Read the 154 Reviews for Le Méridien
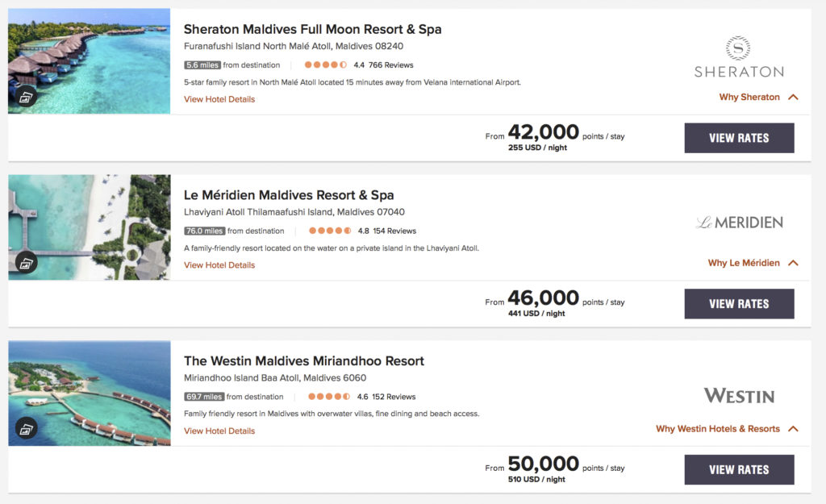 (x=394, y=231)
